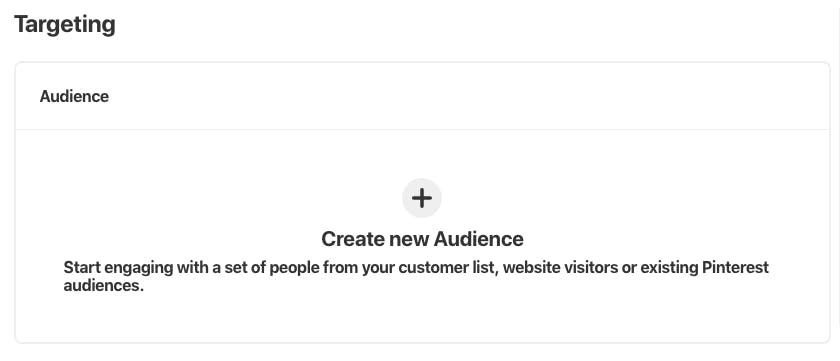Click empty card space below description text

coord(422,318)
